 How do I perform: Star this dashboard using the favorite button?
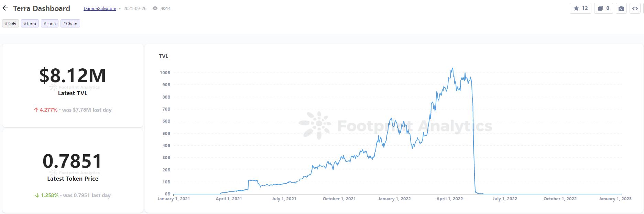pyautogui.click(x=580, y=8)
